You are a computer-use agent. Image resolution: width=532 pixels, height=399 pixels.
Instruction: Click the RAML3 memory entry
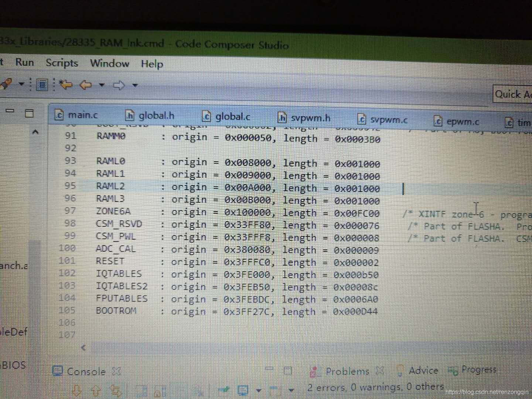coord(238,200)
